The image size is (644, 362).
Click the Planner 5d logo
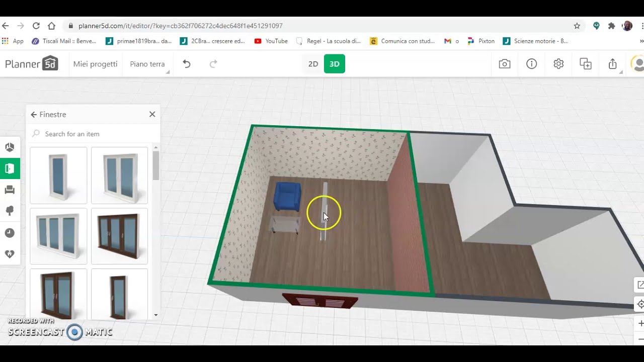[32, 64]
